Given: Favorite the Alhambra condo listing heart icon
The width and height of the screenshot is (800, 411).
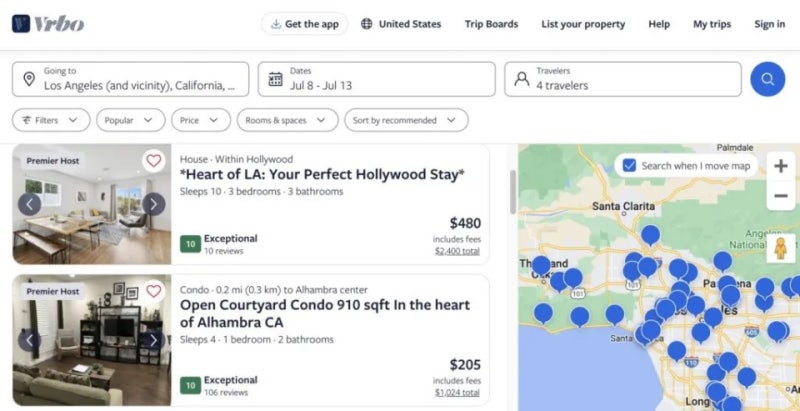Looking at the screenshot, I should tap(153, 291).
